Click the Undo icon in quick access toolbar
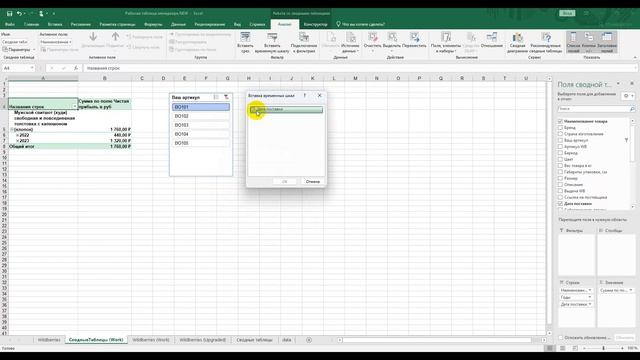 (x=19, y=13)
